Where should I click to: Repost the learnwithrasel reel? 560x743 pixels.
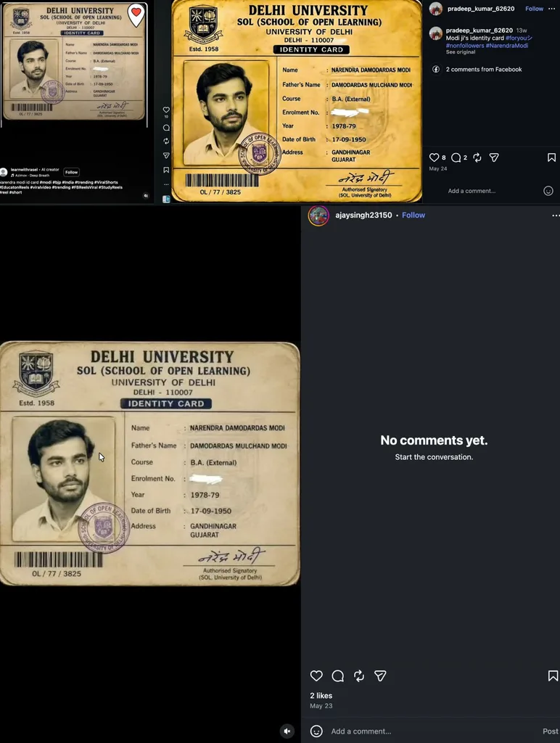166,141
